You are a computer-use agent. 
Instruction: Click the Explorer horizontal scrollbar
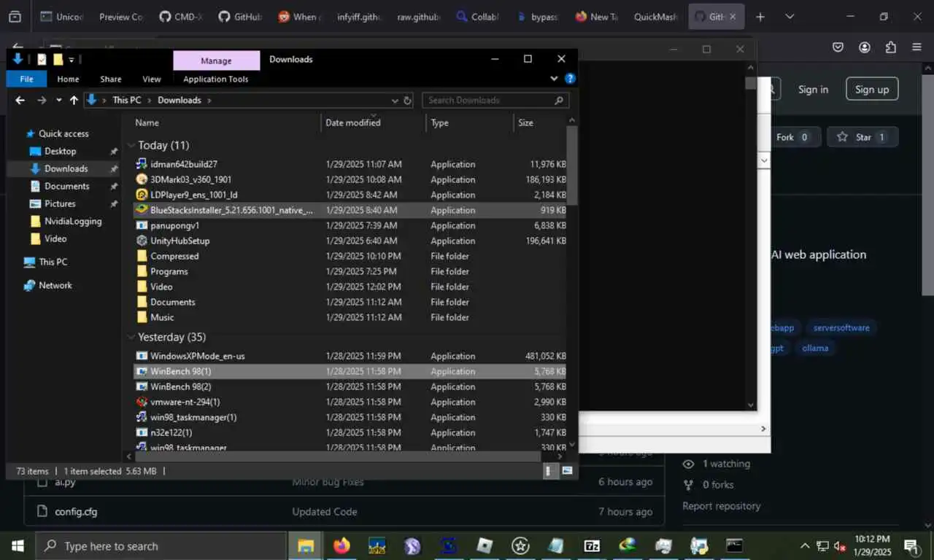point(337,456)
